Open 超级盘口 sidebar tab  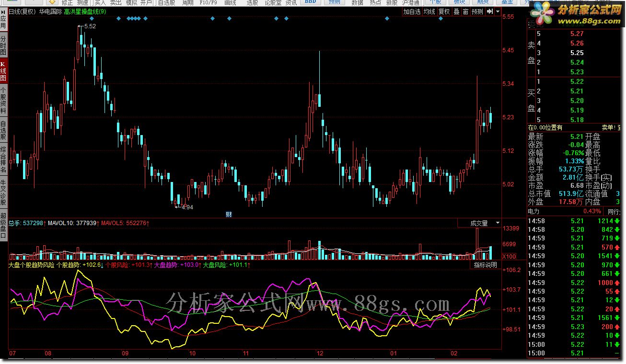click(3, 225)
